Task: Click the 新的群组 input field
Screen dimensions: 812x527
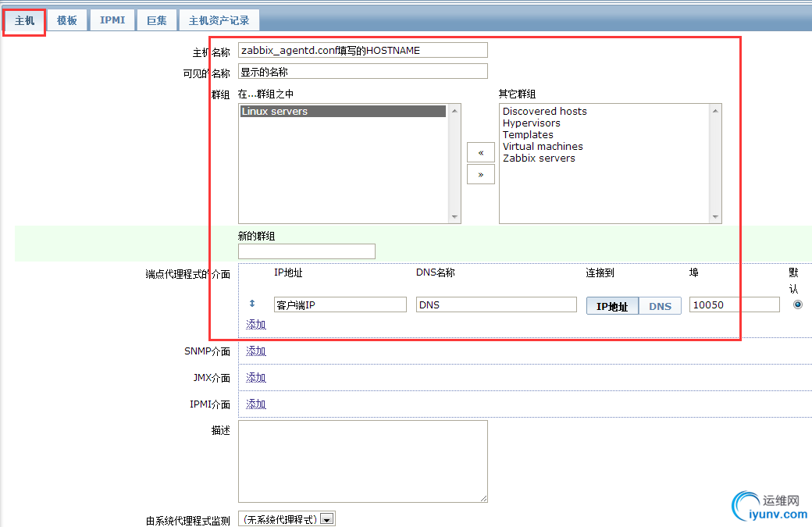Action: 307,251
